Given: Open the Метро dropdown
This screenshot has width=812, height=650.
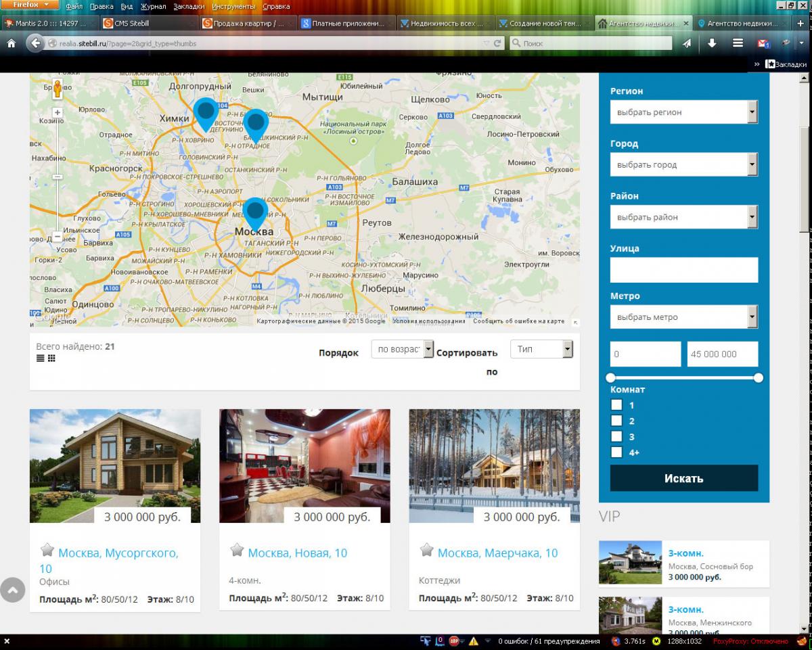Looking at the screenshot, I should (684, 317).
